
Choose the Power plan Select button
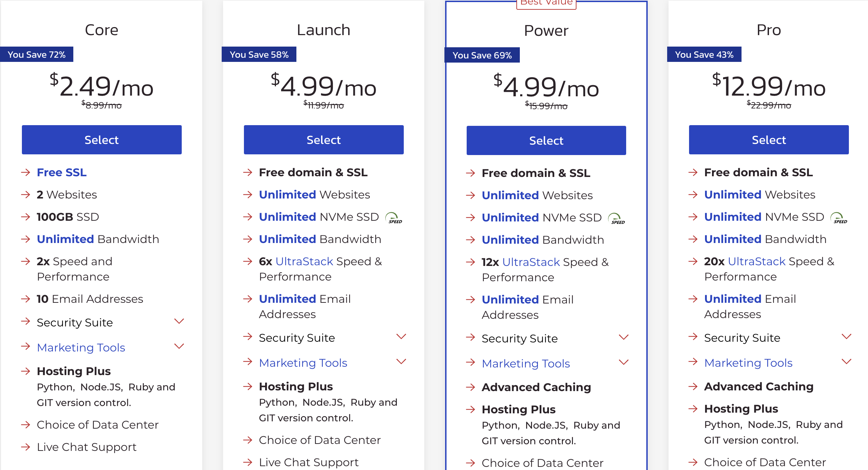546,140
